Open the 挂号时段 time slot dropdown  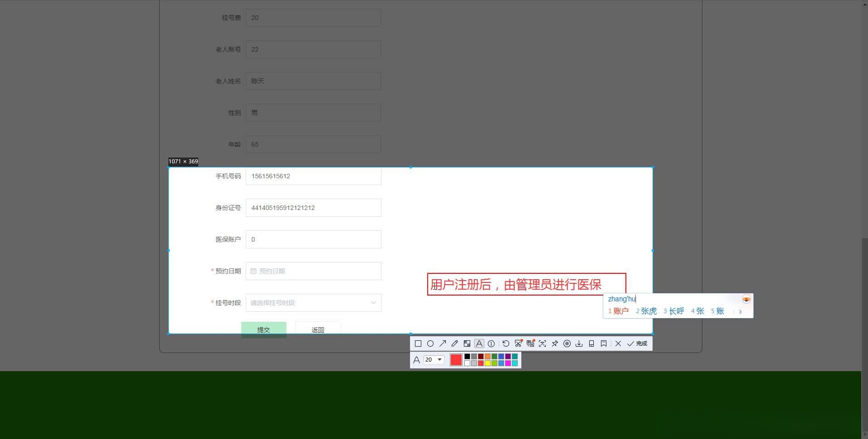tap(313, 302)
